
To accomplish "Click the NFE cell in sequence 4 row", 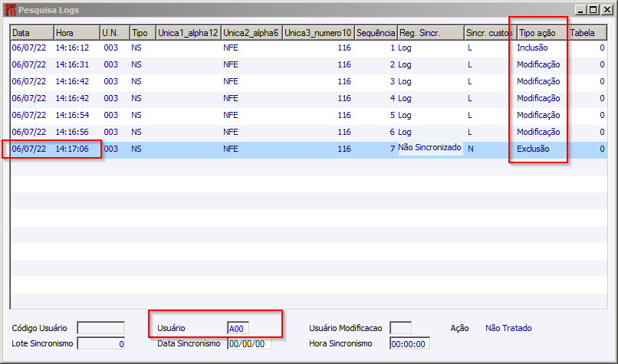I will (x=231, y=98).
